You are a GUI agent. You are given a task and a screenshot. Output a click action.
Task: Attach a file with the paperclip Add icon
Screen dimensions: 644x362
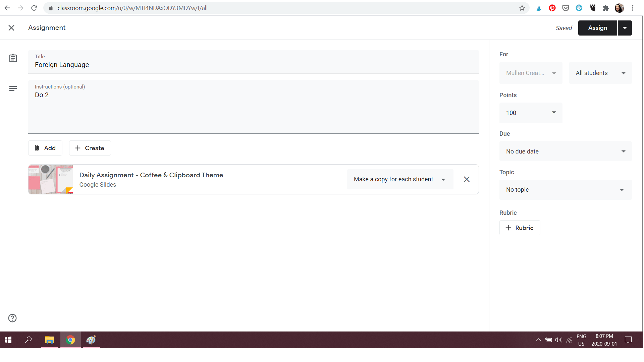45,148
